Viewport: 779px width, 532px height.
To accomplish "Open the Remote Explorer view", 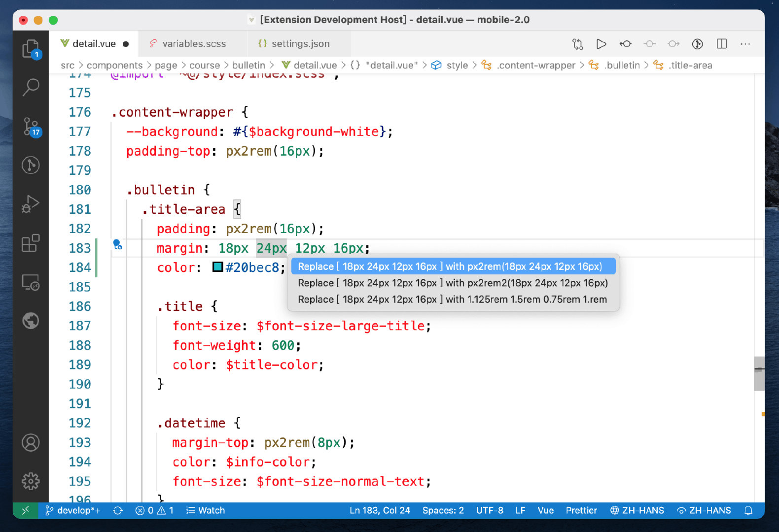I will click(31, 282).
